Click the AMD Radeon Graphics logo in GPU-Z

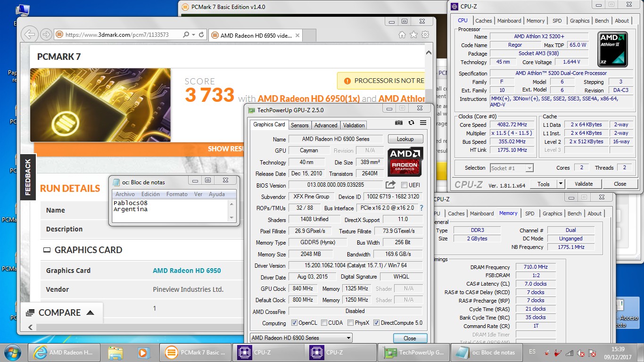(x=405, y=162)
